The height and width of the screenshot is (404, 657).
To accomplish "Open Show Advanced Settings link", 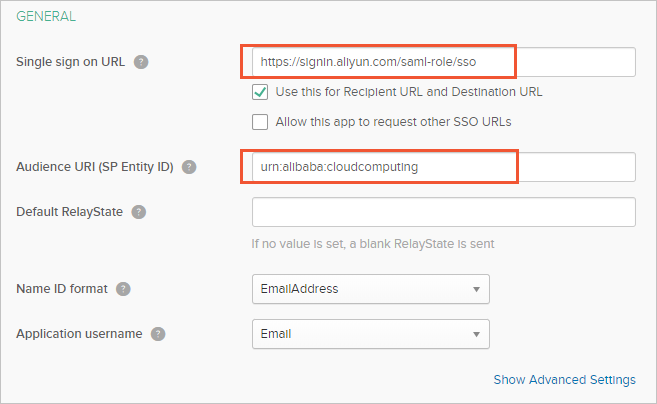I will pos(564,380).
